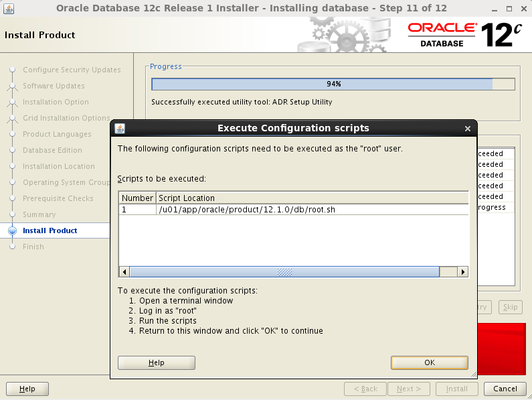Select Database Edition step
This screenshot has width=532, height=400.
click(52, 150)
